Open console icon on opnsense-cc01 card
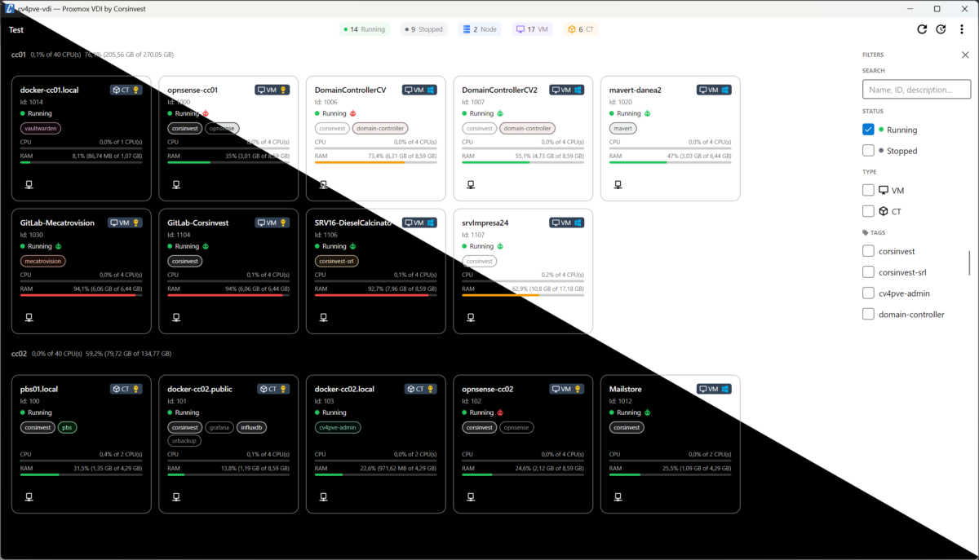The image size is (979, 560). pyautogui.click(x=176, y=184)
